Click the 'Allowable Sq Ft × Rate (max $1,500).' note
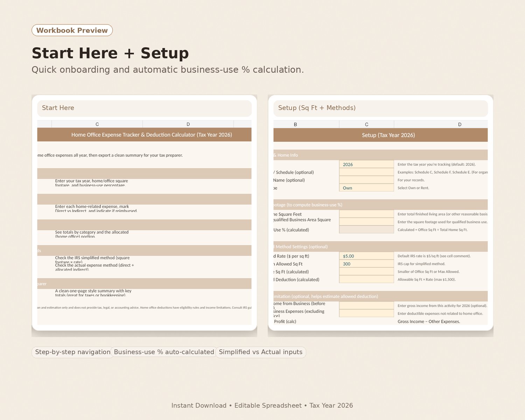The height and width of the screenshot is (420, 525). [427, 280]
